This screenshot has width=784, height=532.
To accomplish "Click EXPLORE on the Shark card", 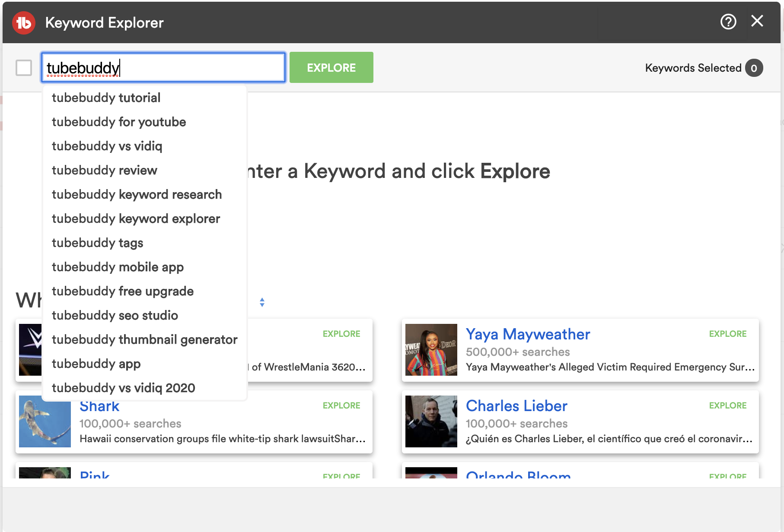I will click(341, 405).
